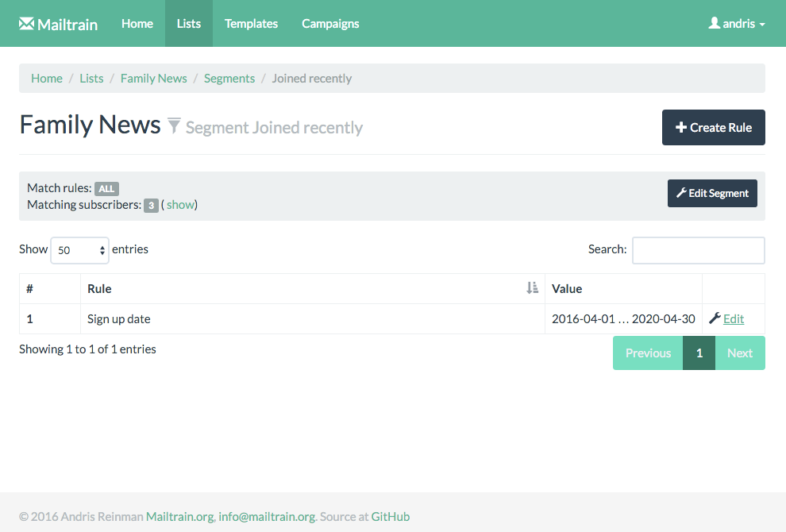Click the info@mailtrain.org email link
786x532 pixels.
pyautogui.click(x=267, y=516)
